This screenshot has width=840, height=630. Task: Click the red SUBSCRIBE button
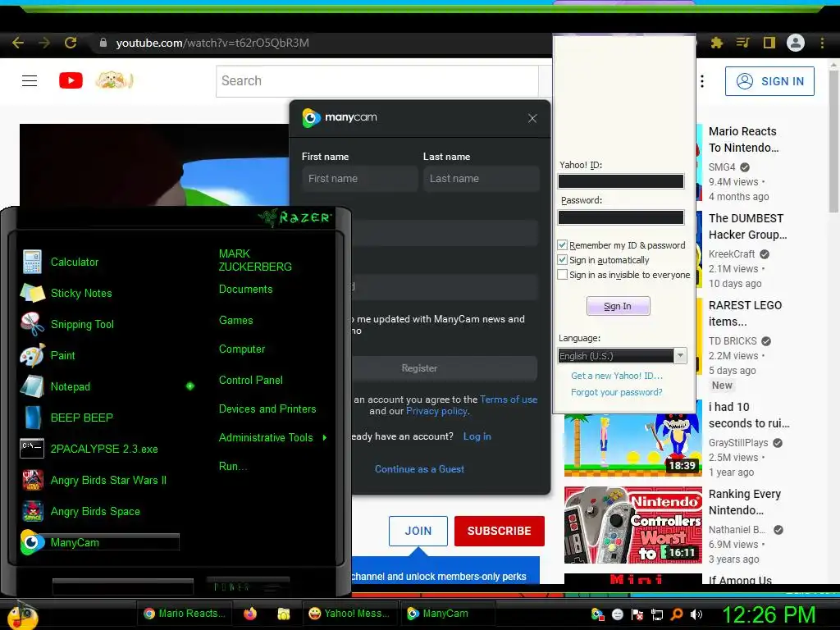tap(500, 531)
